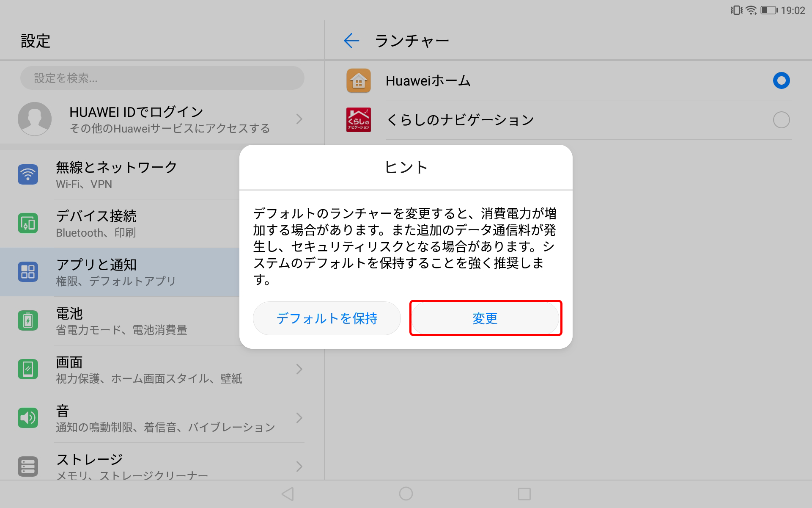
Task: Tap the 設定を検索 search field
Action: pos(162,78)
